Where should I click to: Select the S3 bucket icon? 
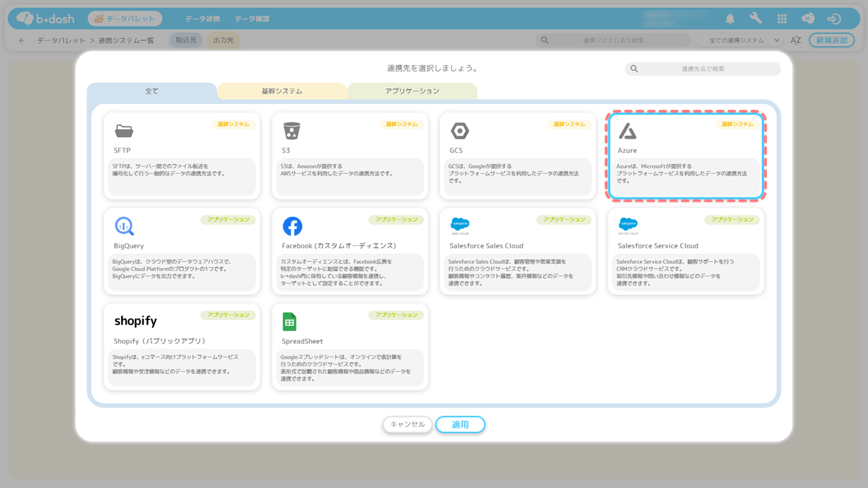click(x=291, y=131)
